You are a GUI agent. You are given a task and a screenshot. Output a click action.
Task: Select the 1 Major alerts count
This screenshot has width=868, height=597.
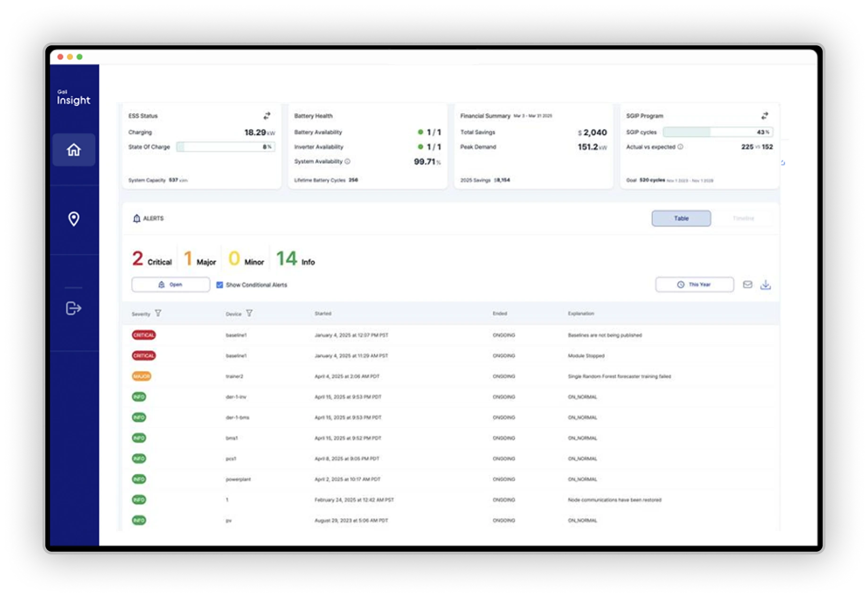pos(200,259)
